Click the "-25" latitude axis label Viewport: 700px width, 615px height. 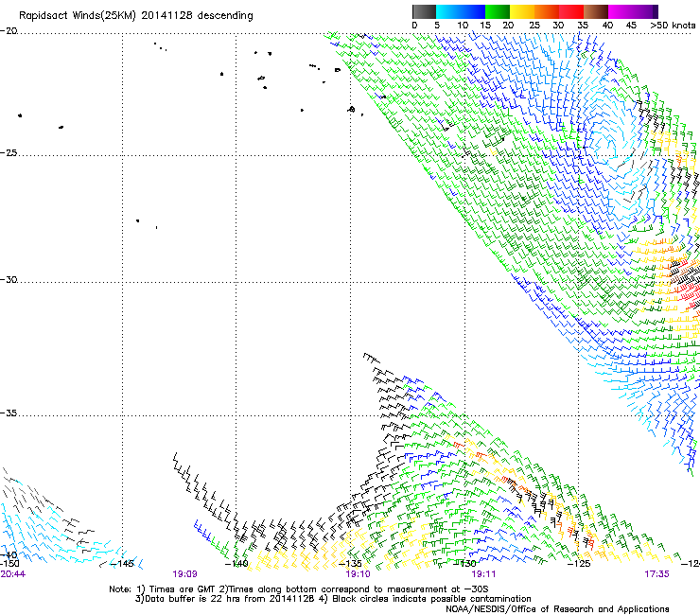pyautogui.click(x=9, y=152)
